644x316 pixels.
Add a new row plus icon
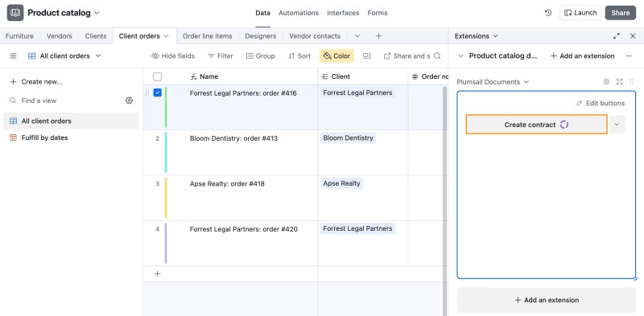157,273
